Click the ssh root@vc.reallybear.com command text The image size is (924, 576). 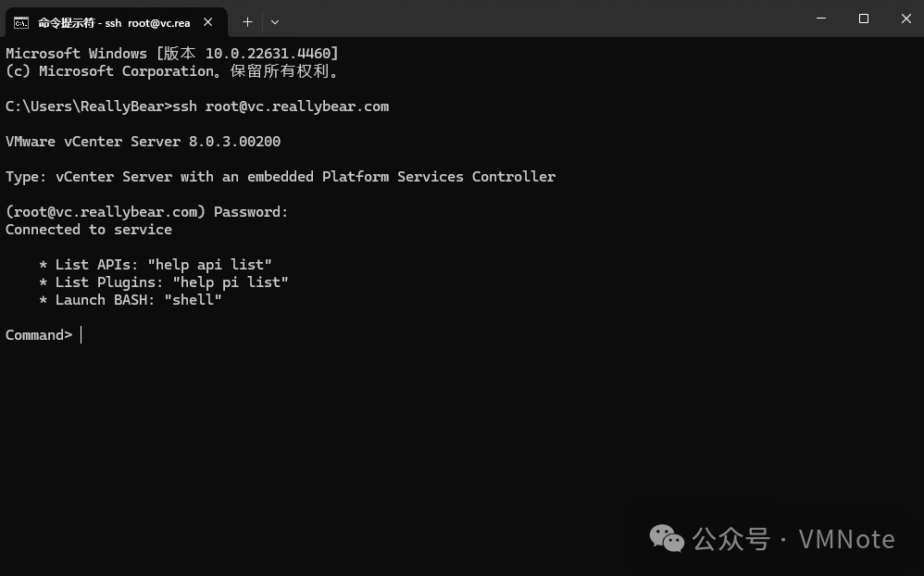tap(281, 106)
